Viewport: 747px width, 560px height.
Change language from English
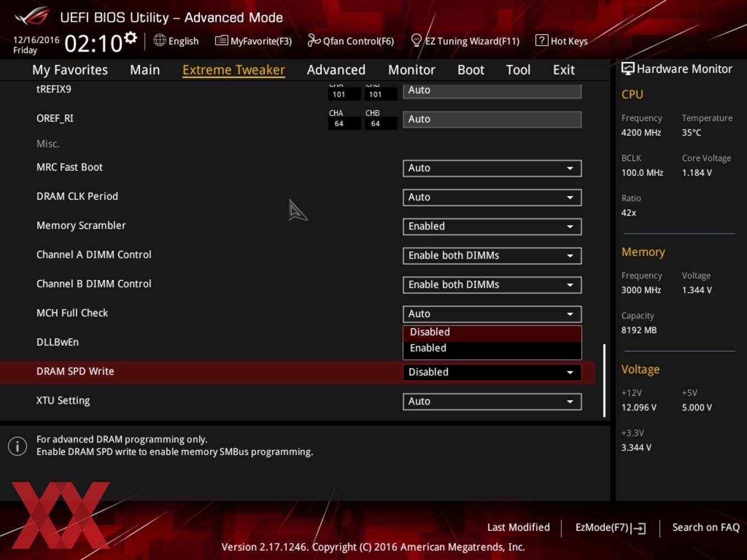pyautogui.click(x=183, y=41)
